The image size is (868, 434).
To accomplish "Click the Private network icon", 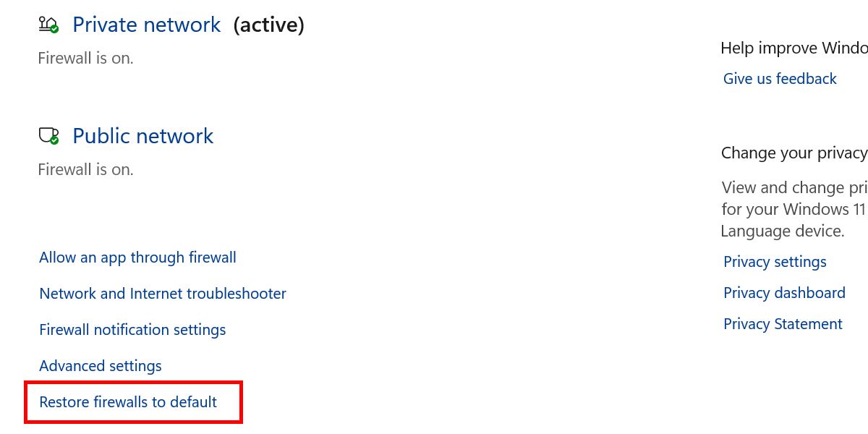I will coord(48,24).
